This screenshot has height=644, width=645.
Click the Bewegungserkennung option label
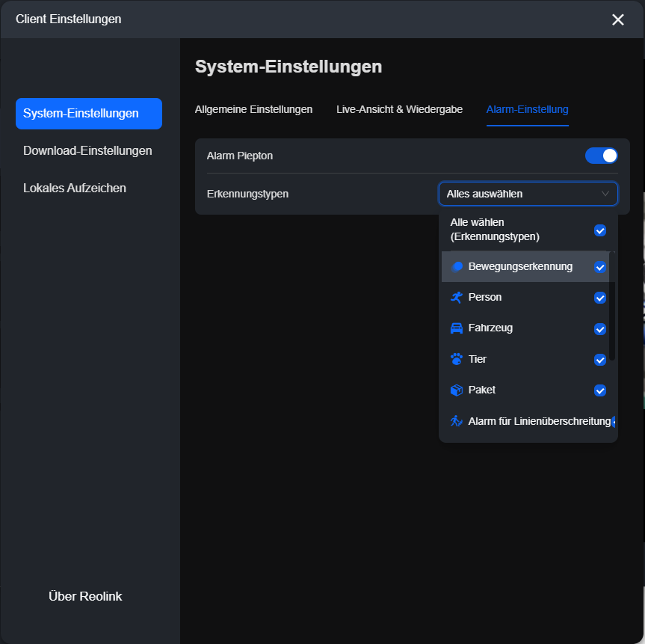(520, 267)
